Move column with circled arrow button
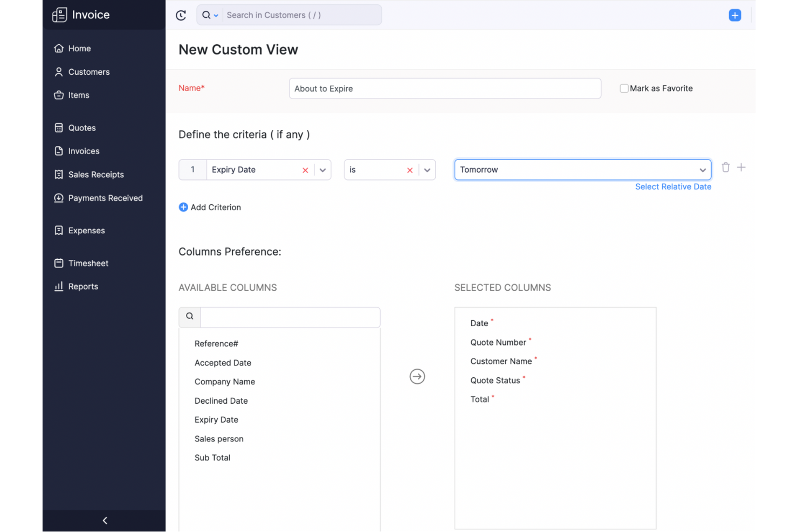The height and width of the screenshot is (532, 798). tap(417, 376)
